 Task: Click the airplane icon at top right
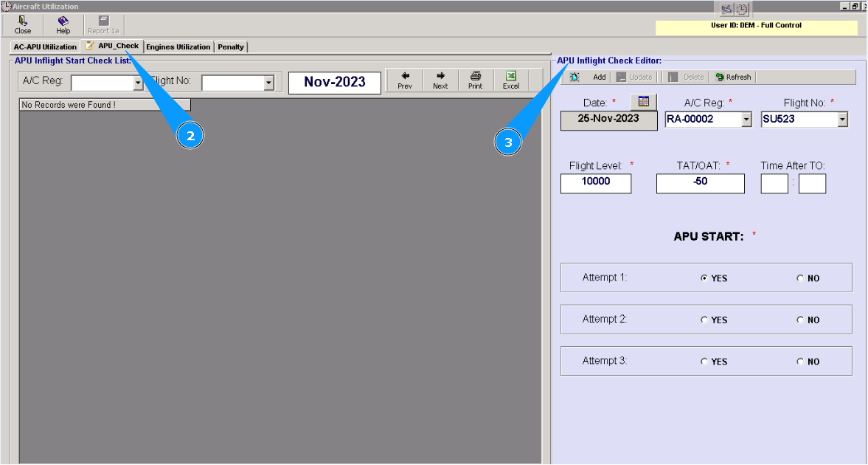726,10
